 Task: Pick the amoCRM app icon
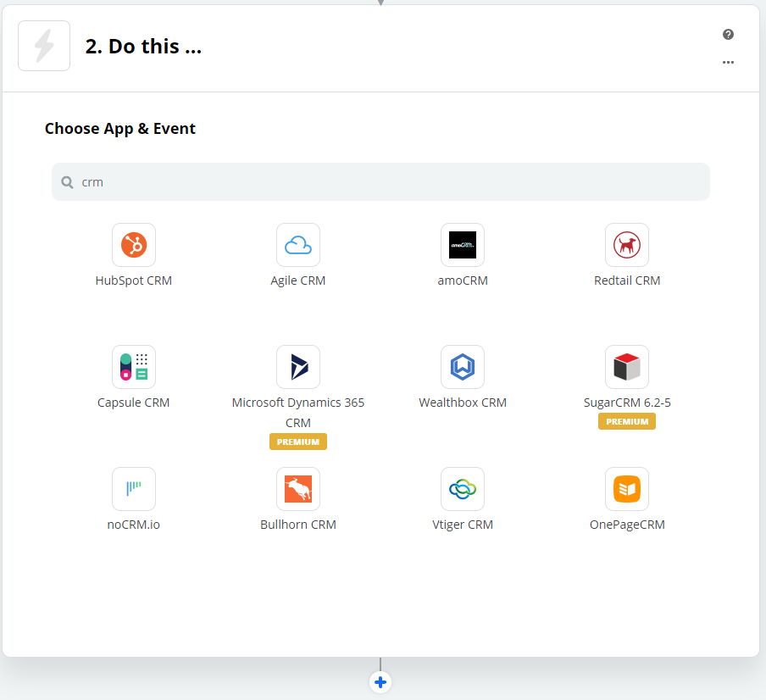[462, 245]
